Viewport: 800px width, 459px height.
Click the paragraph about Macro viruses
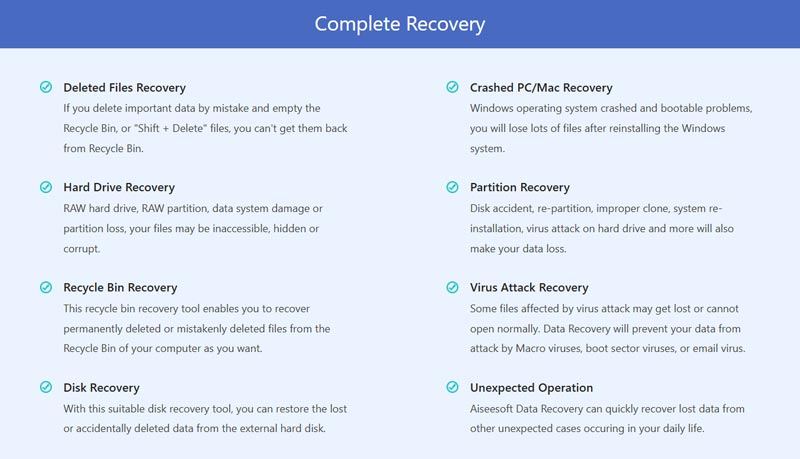point(608,328)
